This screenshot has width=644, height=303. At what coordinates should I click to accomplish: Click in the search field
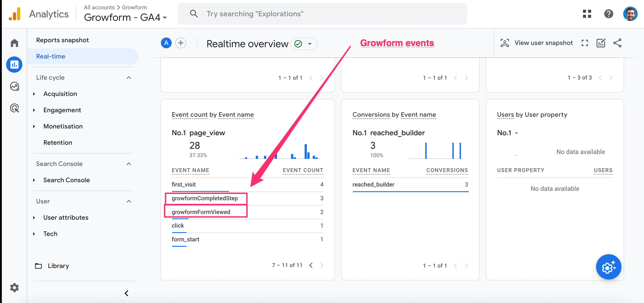(322, 14)
